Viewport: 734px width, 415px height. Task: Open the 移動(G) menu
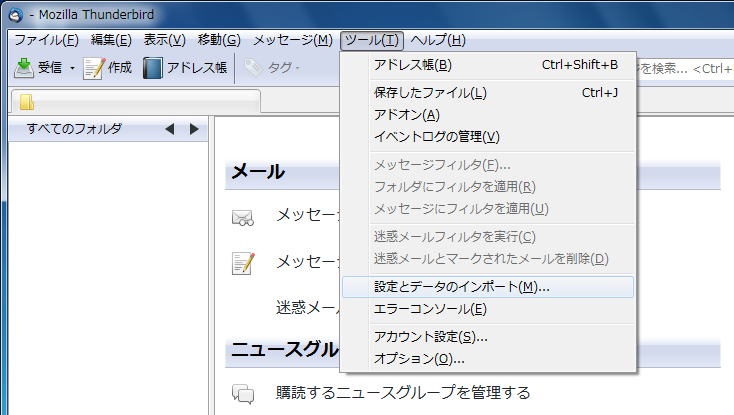(219, 40)
